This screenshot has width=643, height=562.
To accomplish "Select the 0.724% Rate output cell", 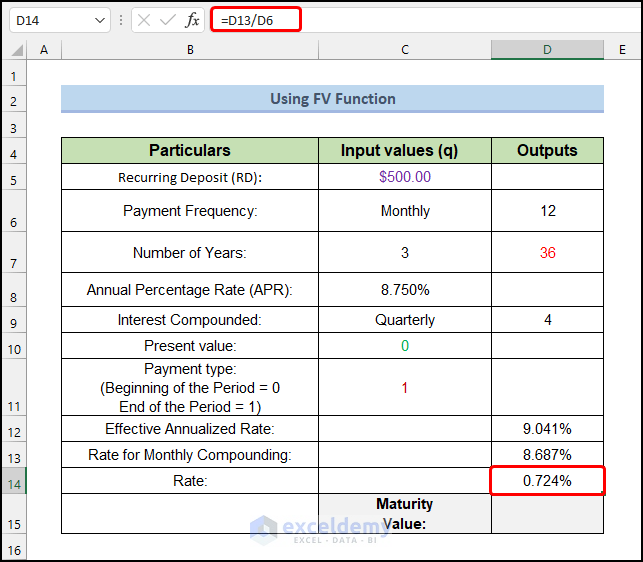I will (547, 481).
